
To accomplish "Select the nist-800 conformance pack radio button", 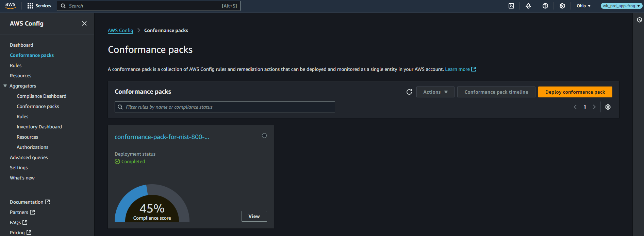I will point(264,136).
